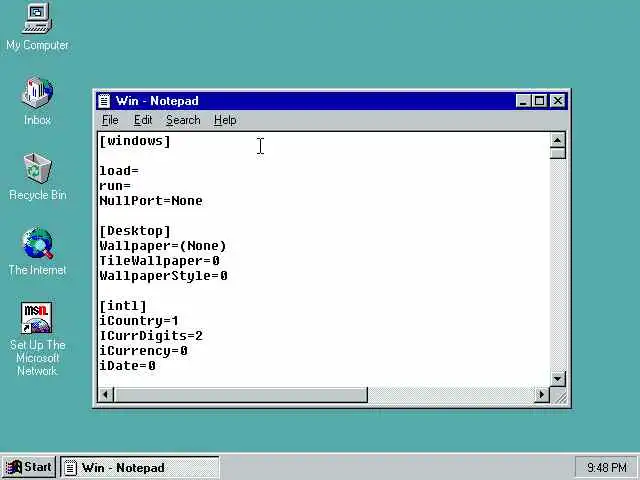Click the 9:48 PM taskbar clock

(x=606, y=467)
